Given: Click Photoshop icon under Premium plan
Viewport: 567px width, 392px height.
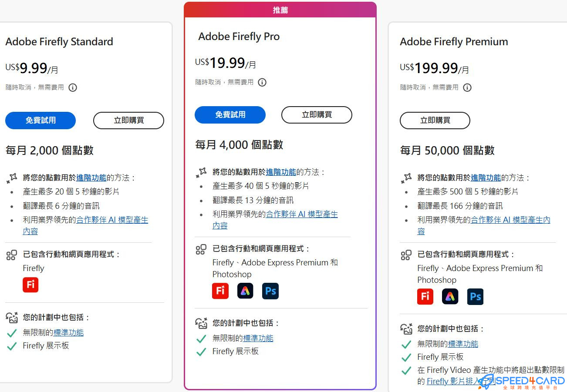Looking at the screenshot, I should 475,296.
